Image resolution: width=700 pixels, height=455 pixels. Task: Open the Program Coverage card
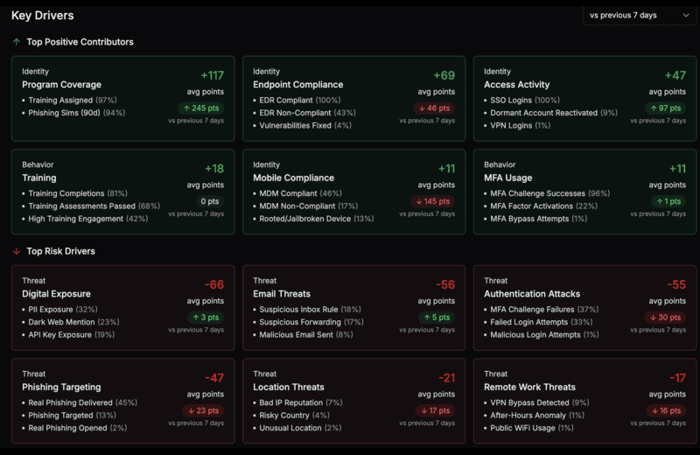click(125, 95)
